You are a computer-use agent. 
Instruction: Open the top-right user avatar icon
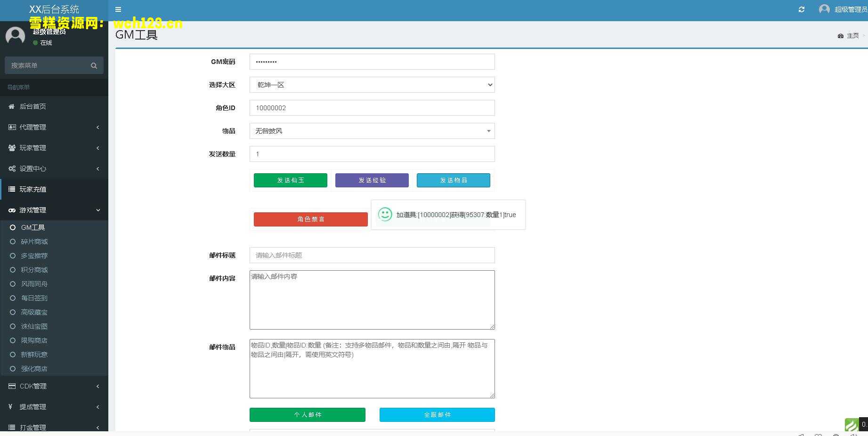pos(824,9)
